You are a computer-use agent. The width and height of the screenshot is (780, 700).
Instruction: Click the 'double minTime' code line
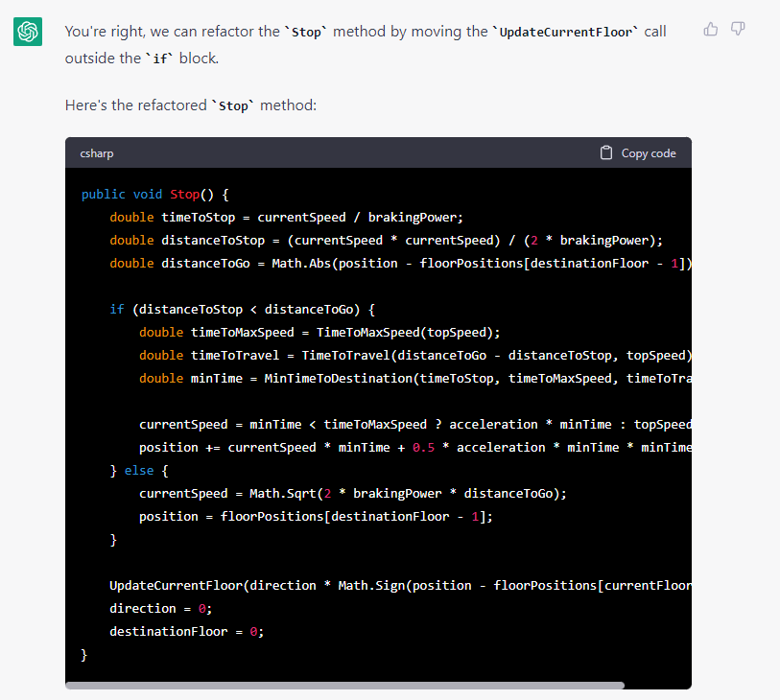[x=414, y=378]
